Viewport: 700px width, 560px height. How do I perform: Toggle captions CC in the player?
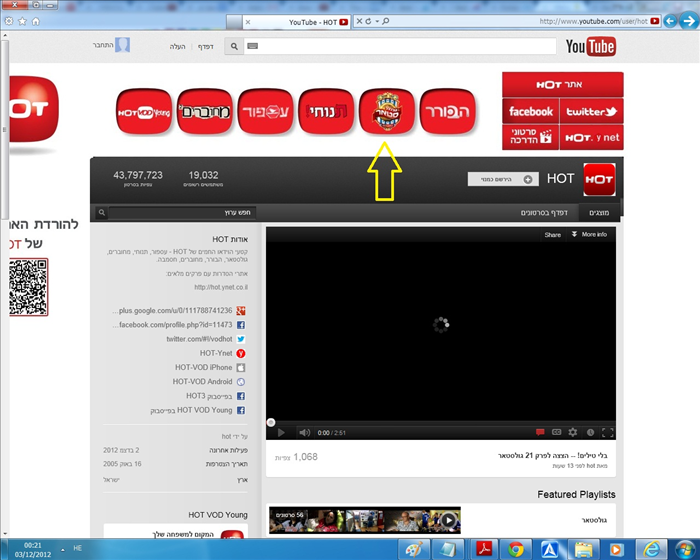pyautogui.click(x=556, y=432)
